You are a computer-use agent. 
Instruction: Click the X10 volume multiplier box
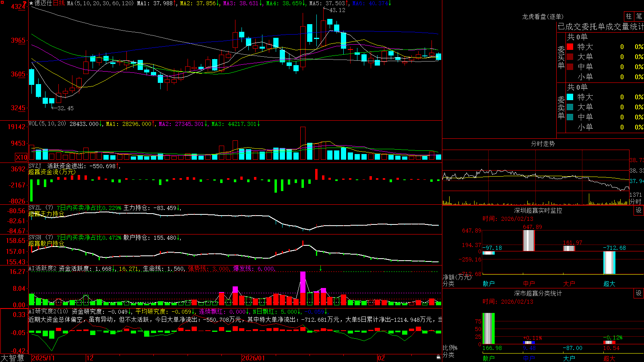[x=21, y=157]
